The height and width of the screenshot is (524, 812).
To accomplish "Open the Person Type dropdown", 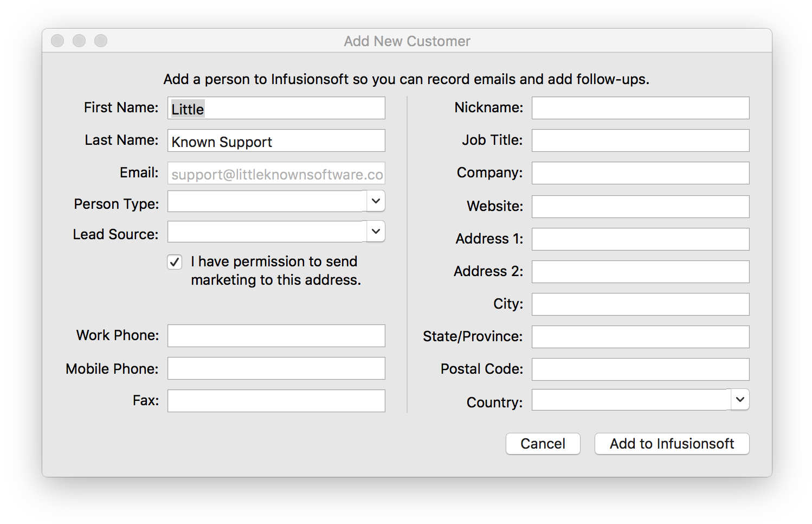I will [x=376, y=201].
